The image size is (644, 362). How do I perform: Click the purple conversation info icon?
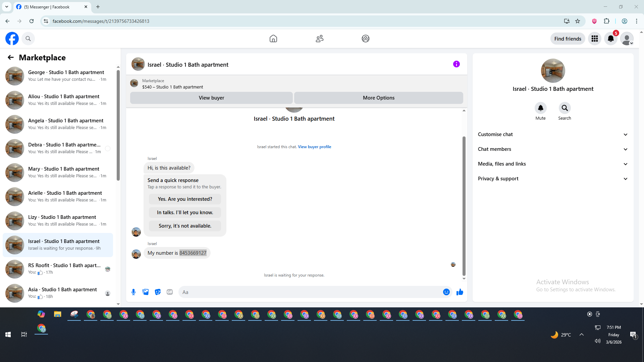pyautogui.click(x=456, y=64)
